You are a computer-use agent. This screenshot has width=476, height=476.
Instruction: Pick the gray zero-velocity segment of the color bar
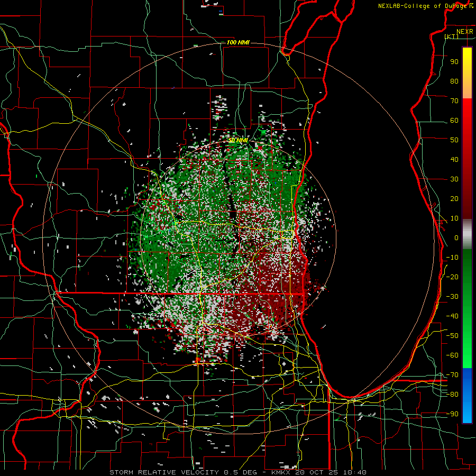tap(467, 234)
